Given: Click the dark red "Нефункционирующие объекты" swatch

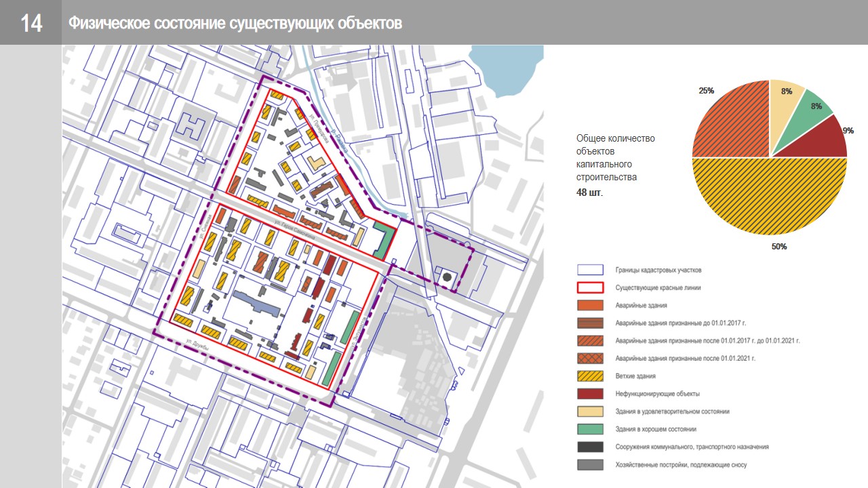Looking at the screenshot, I should point(590,393).
